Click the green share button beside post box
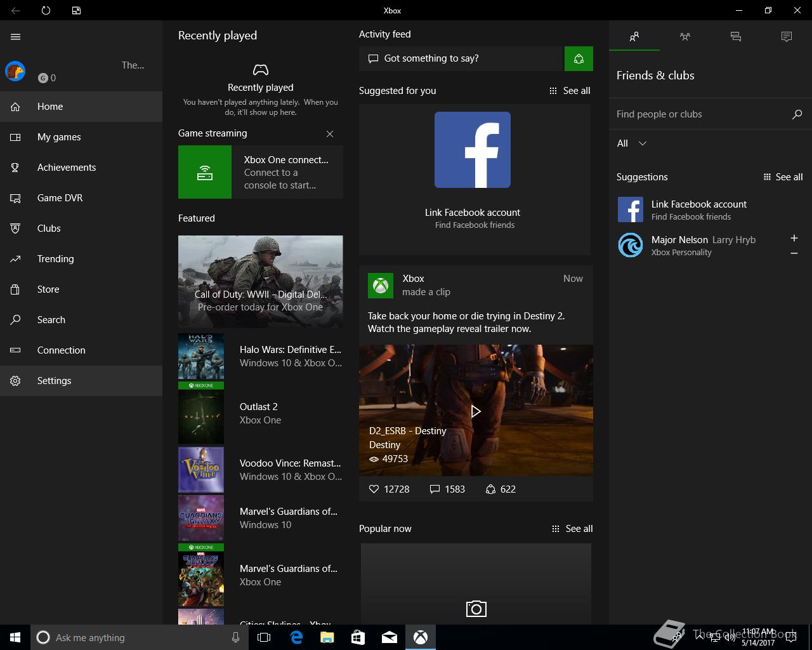This screenshot has height=650, width=812. click(579, 58)
